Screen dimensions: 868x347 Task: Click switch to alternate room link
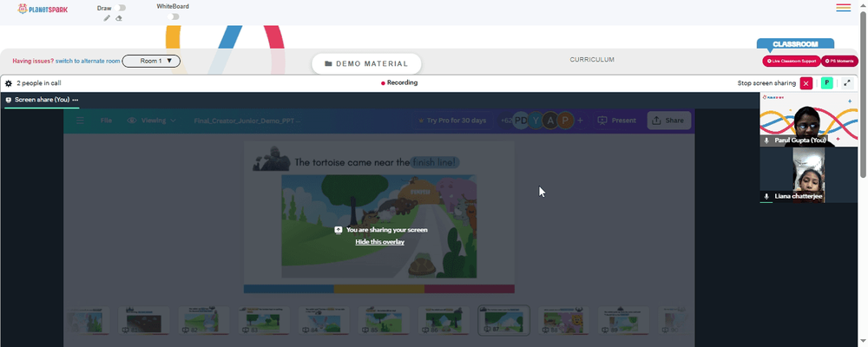point(88,61)
